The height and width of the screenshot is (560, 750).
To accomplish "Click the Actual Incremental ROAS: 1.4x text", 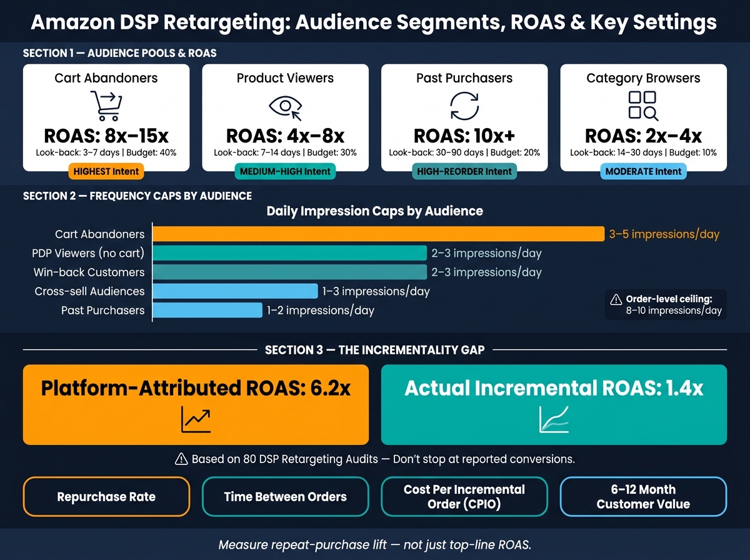I will click(x=554, y=387).
